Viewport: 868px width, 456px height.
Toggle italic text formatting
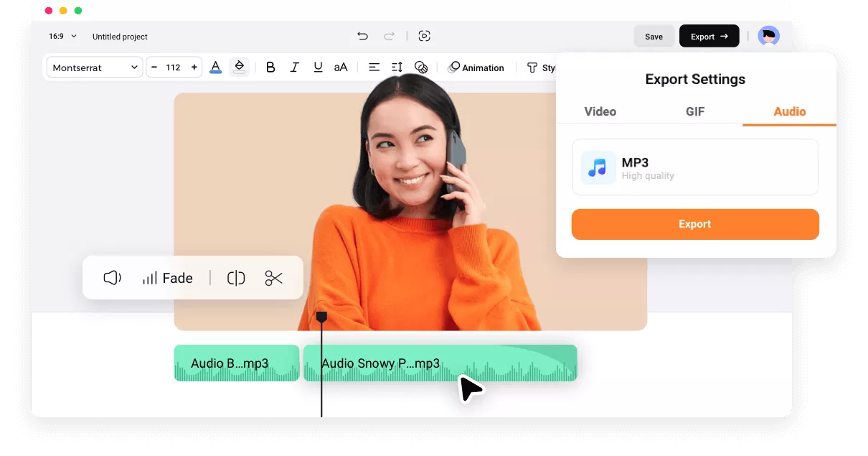coord(294,68)
